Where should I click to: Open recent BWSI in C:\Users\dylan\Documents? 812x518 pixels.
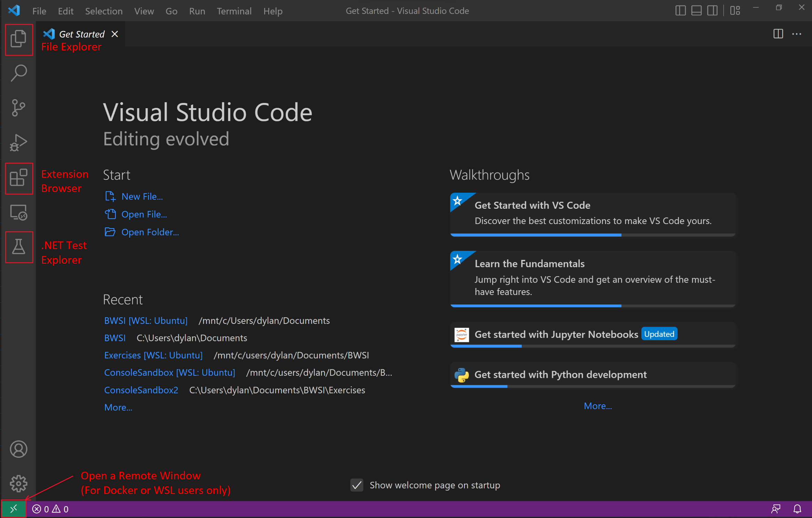115,338
